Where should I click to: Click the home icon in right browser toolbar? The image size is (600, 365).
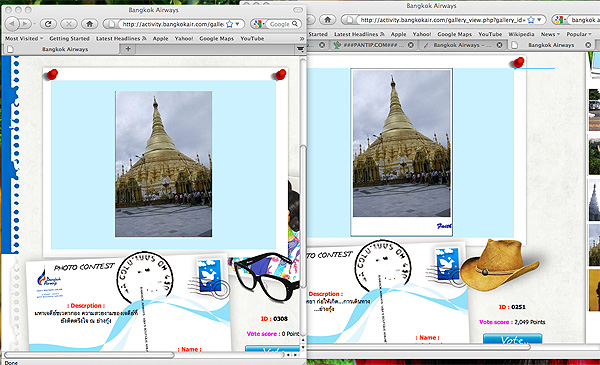328,19
